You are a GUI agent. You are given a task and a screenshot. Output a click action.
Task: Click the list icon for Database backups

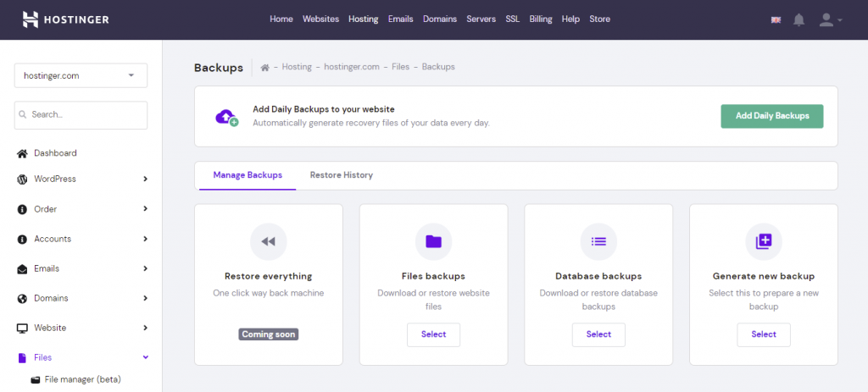(598, 241)
